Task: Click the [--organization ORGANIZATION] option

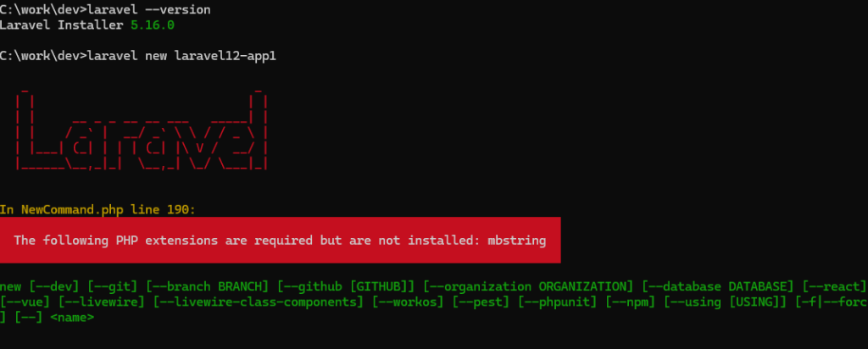Action: click(x=528, y=286)
